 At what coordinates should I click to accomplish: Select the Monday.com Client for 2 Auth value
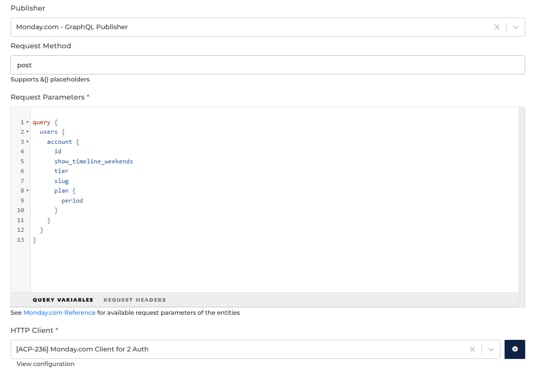click(x=82, y=349)
